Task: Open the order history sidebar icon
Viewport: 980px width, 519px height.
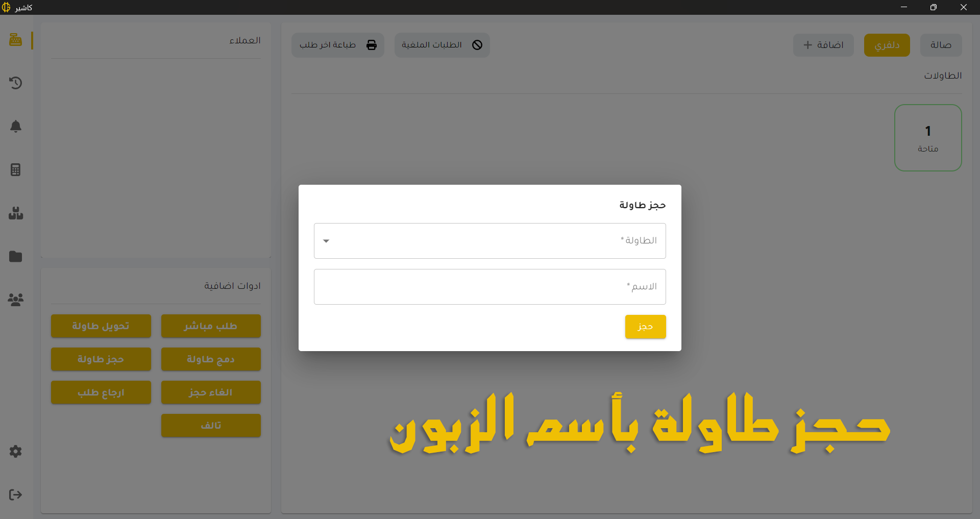Action: tap(15, 83)
